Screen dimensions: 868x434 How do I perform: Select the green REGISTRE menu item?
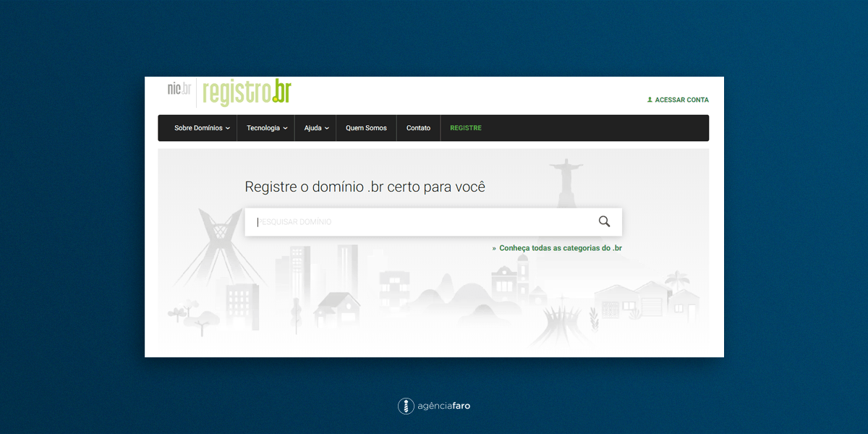466,128
